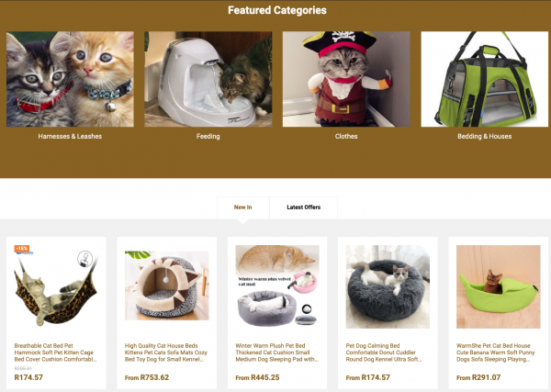551x392 pixels.
Task: Open the Bedding & Houses text link
Action: [485, 136]
